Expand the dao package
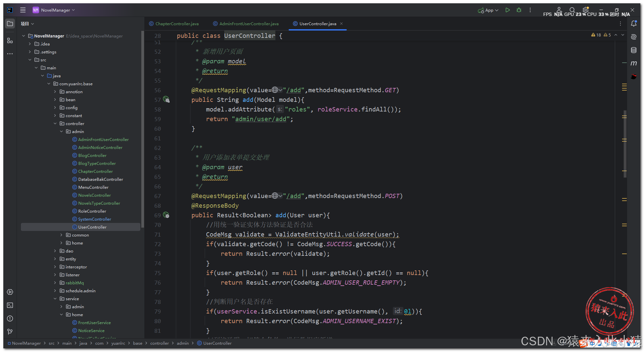 point(55,251)
